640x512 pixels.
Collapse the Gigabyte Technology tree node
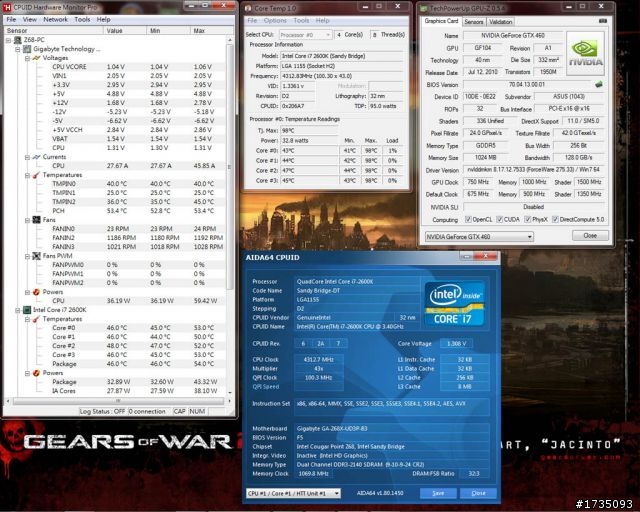tap(18, 49)
